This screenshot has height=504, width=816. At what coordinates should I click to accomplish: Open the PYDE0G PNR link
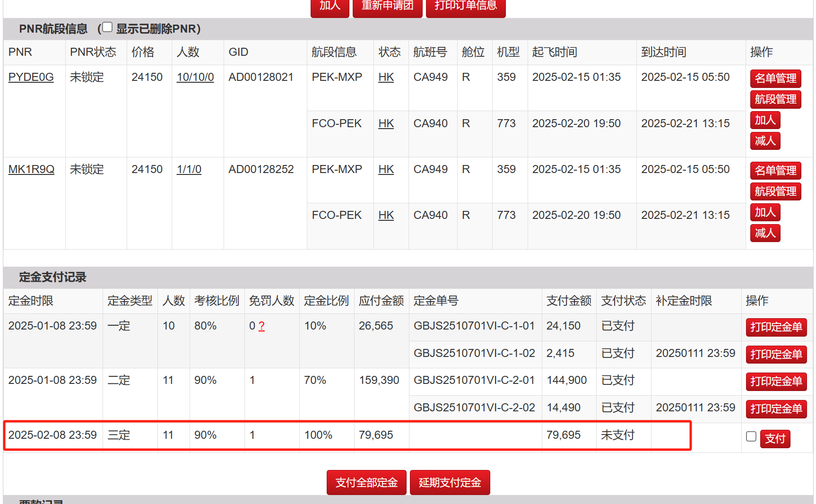point(31,77)
